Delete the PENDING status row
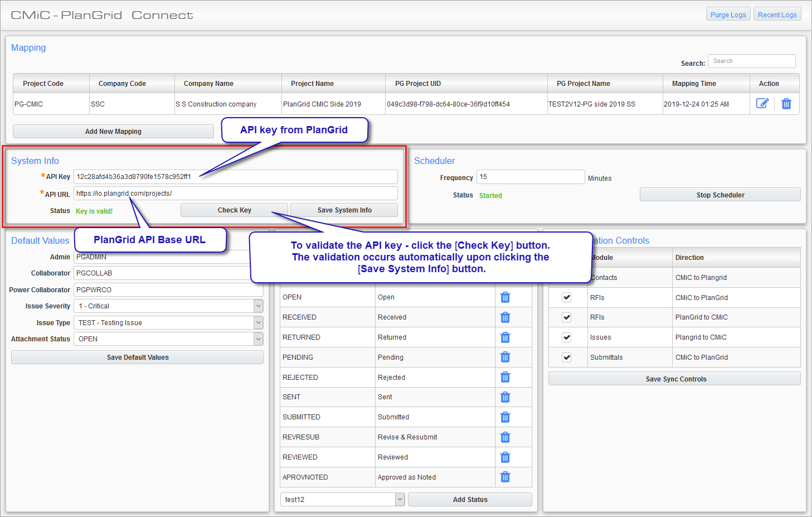This screenshot has height=517, width=812. (x=505, y=357)
